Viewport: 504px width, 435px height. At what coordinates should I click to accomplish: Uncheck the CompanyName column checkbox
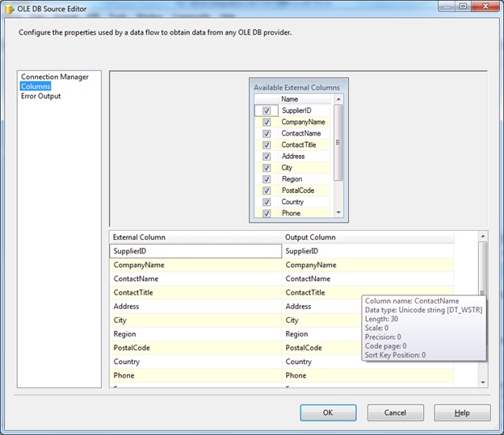(267, 122)
